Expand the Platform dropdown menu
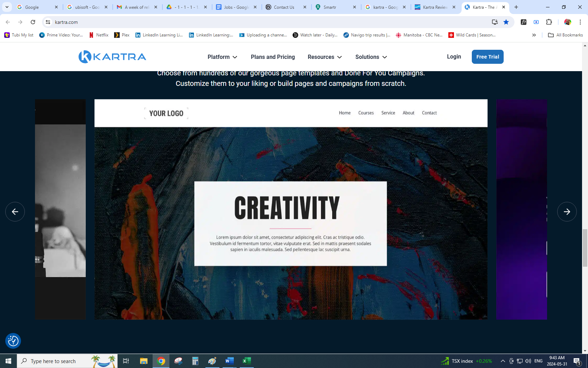 [x=222, y=57]
